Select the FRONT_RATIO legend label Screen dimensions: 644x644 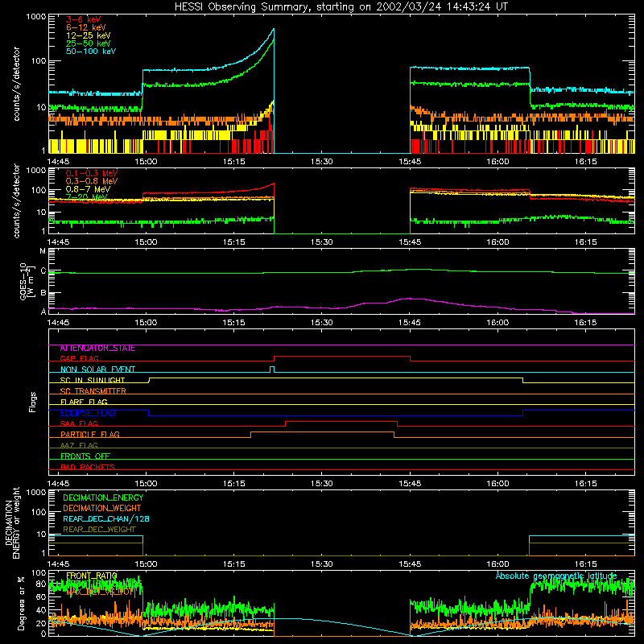(x=92, y=576)
